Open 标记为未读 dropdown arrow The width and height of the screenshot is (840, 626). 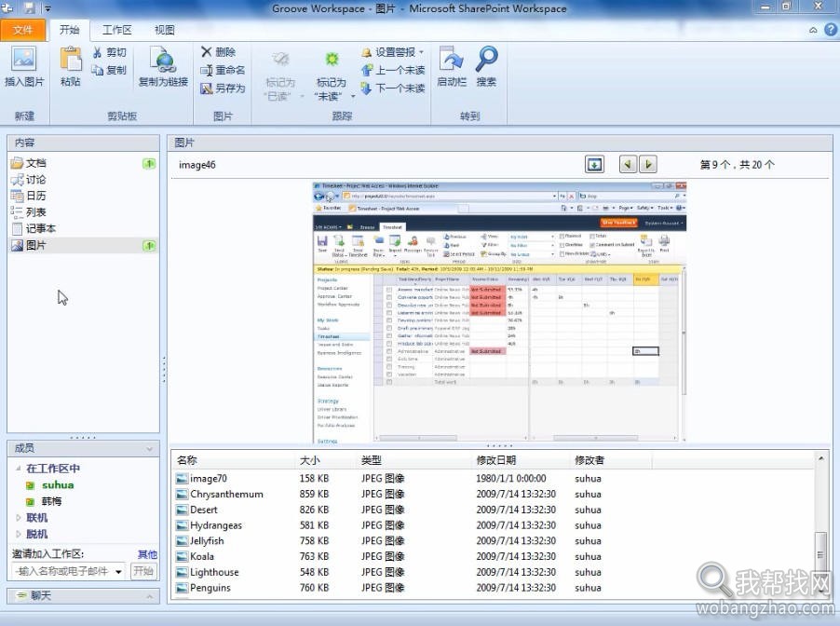[353, 97]
